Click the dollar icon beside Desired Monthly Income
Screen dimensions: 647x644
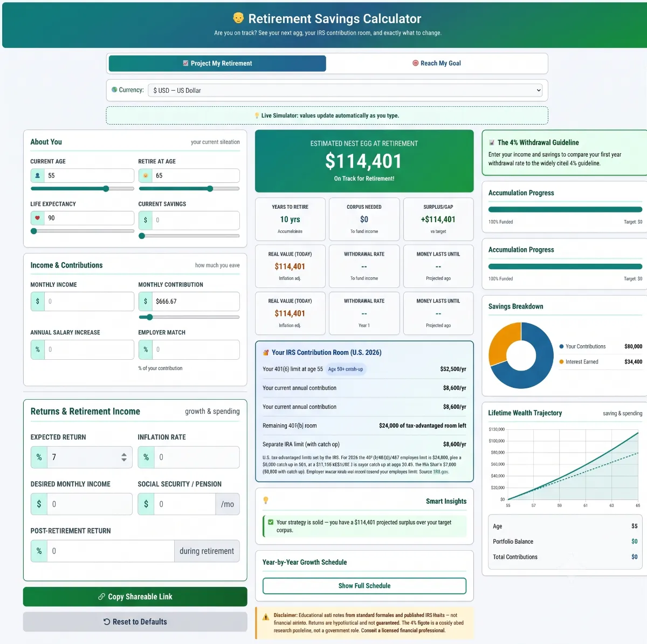[39, 504]
